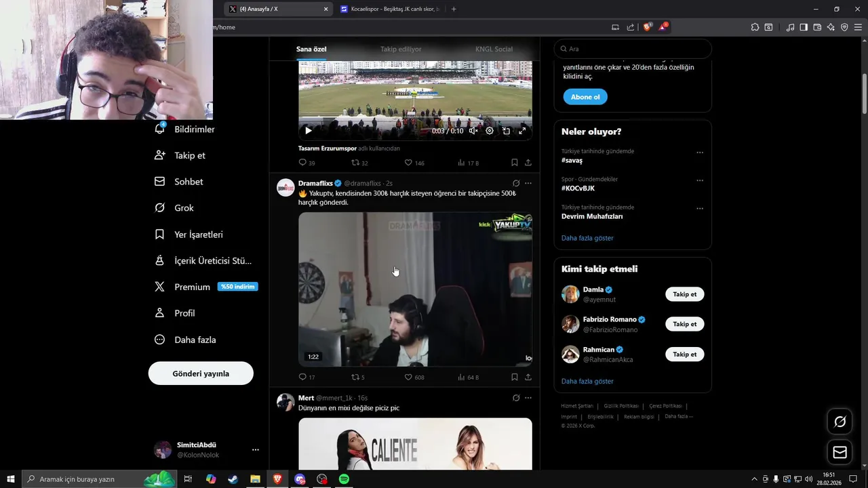
Task: Open Takip et in left sidebar
Action: pyautogui.click(x=180, y=155)
